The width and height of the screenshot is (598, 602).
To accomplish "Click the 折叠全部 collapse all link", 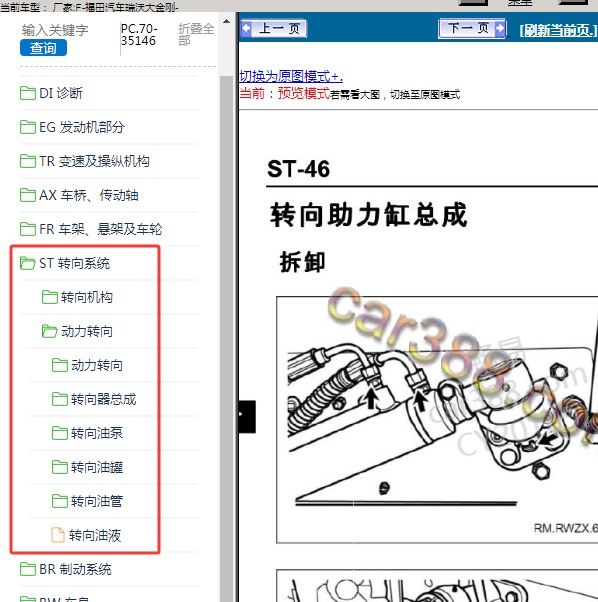I will [x=196, y=34].
